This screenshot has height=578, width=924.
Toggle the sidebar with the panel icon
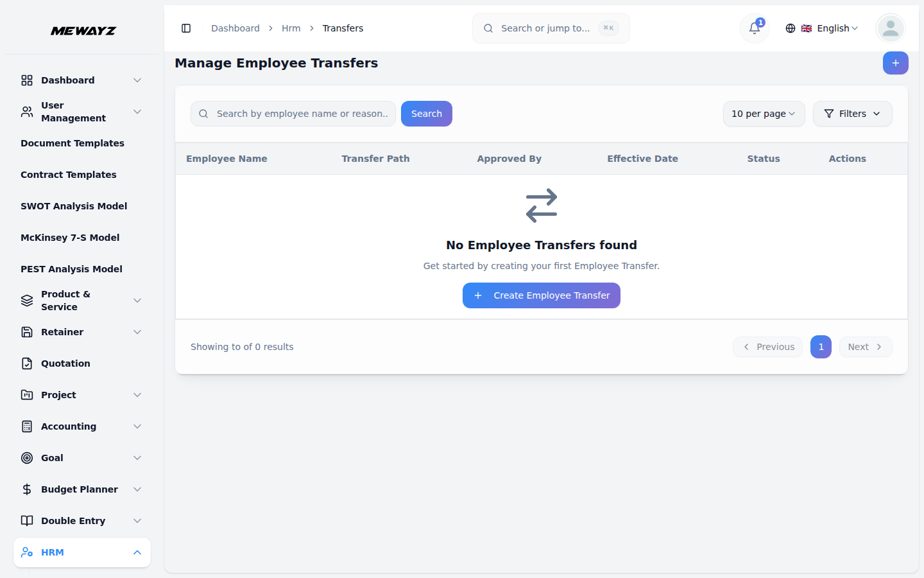[x=186, y=28]
